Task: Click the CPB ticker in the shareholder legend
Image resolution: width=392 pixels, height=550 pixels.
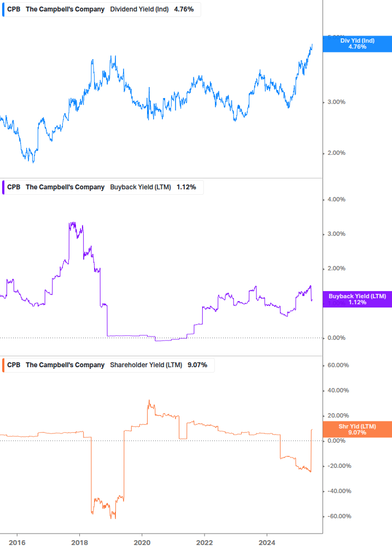Action: click(x=14, y=365)
